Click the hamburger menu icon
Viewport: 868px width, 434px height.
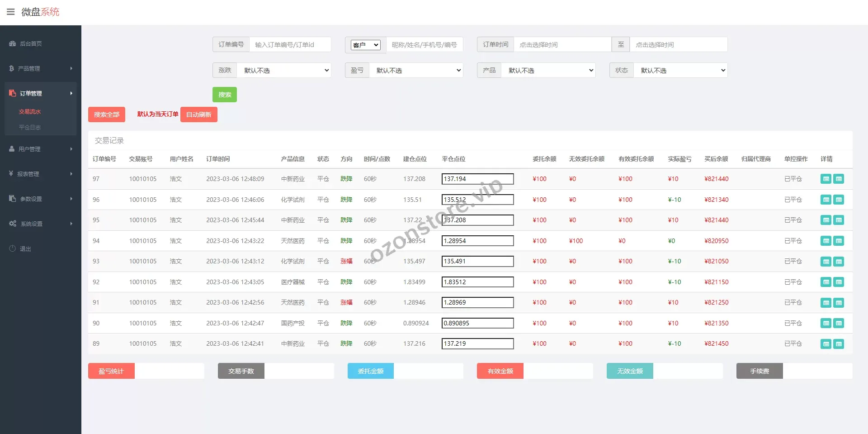[11, 12]
